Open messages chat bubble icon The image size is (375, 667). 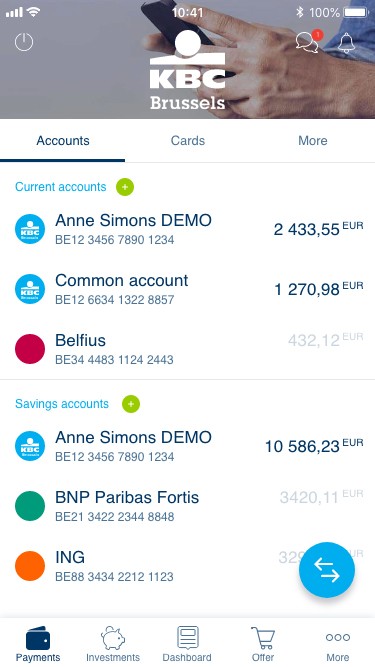click(x=308, y=42)
